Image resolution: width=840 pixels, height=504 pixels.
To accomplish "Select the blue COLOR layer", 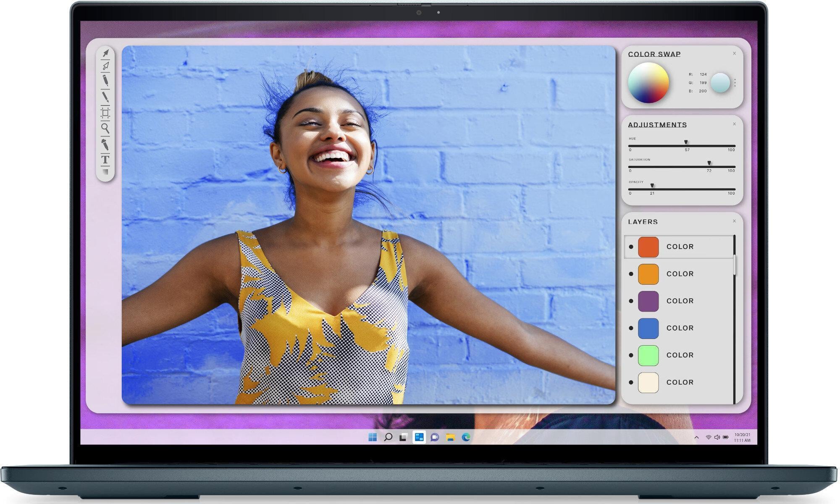I will 679,328.
